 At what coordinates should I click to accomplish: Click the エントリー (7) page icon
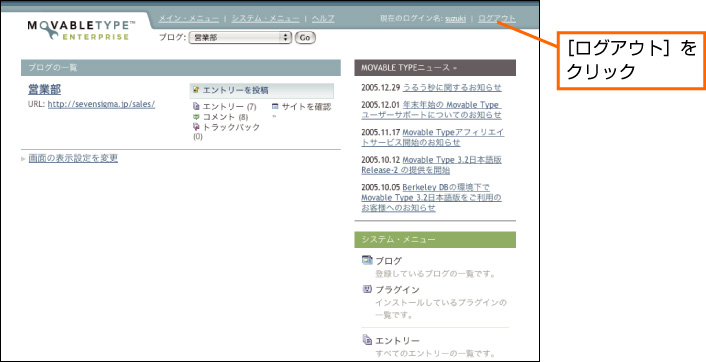coord(196,107)
